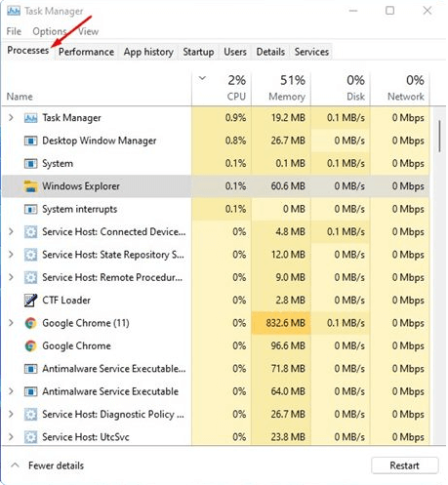The width and height of the screenshot is (448, 485).
Task: Click the Task Manager title bar icon
Action: pos(14,11)
